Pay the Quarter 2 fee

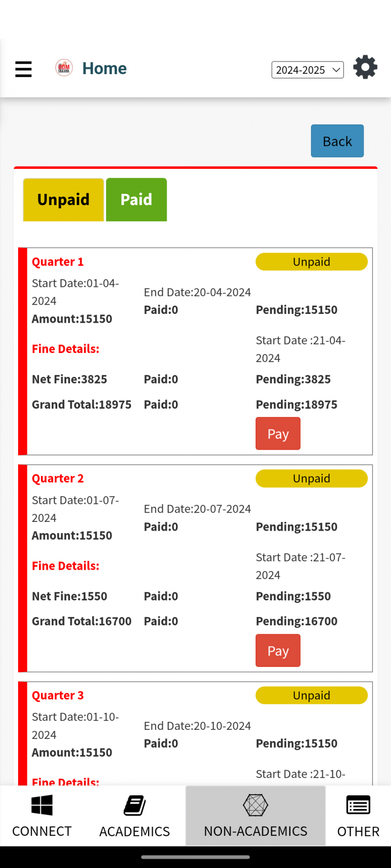[x=278, y=650]
